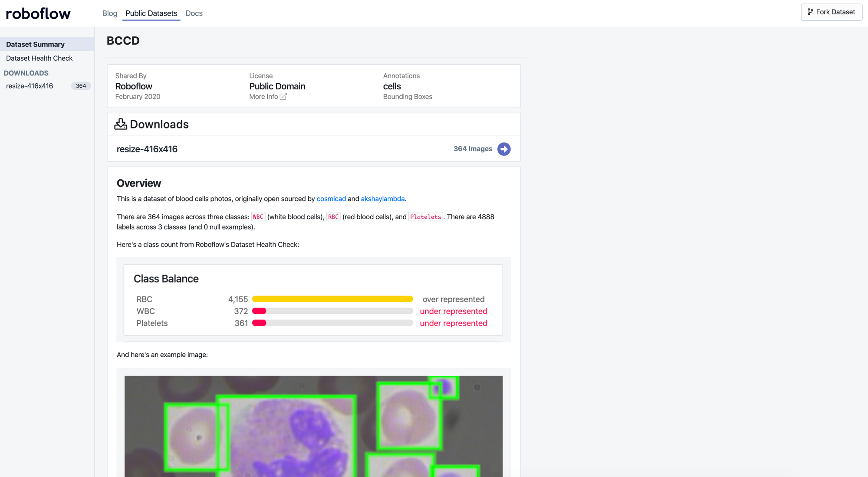Switch to the Public Datasets tab

click(151, 13)
